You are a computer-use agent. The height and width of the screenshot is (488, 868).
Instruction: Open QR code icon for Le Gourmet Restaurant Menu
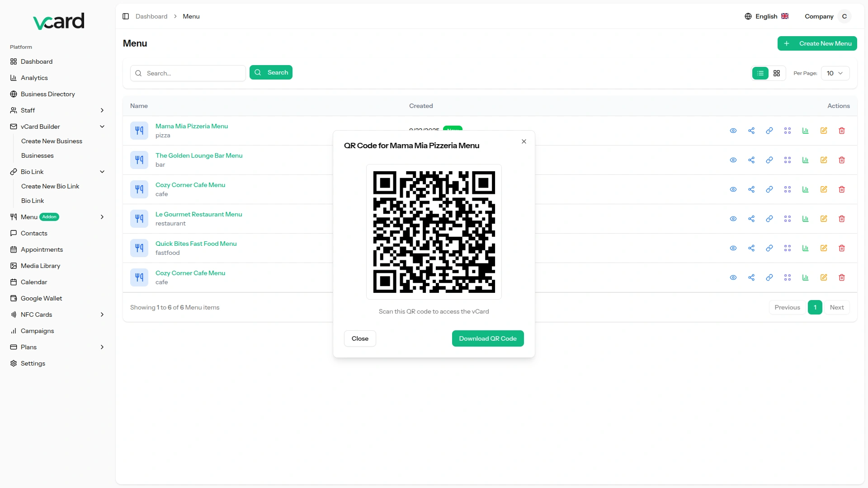(788, 219)
